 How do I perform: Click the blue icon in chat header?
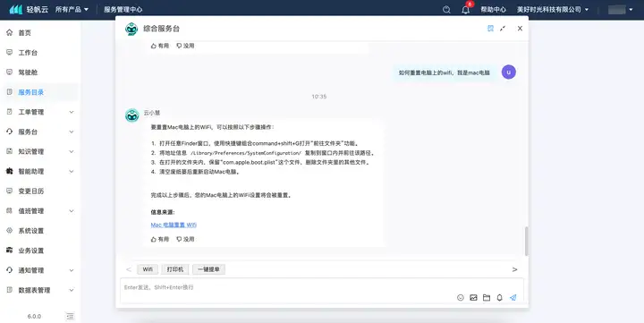[490, 29]
